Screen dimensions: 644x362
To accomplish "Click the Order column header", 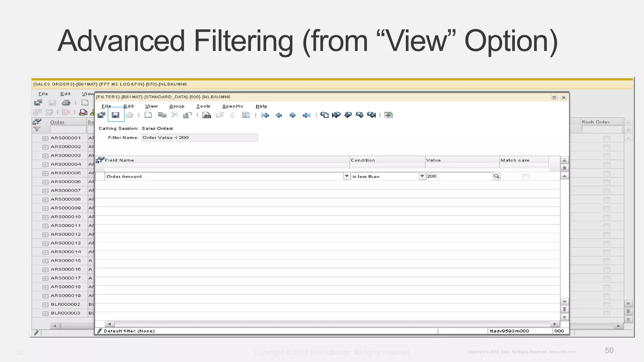I will click(x=57, y=122).
